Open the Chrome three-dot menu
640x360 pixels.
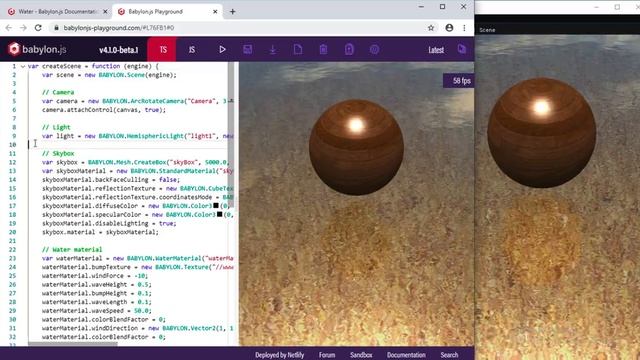(464, 28)
